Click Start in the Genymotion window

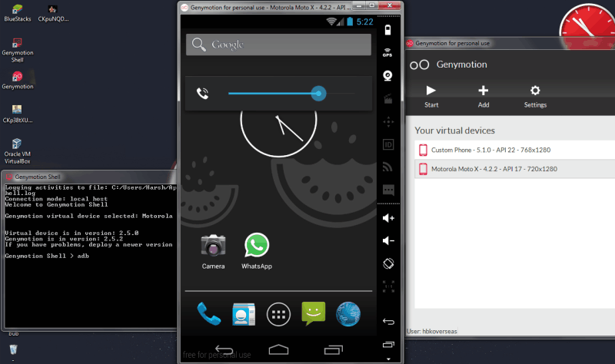click(431, 97)
